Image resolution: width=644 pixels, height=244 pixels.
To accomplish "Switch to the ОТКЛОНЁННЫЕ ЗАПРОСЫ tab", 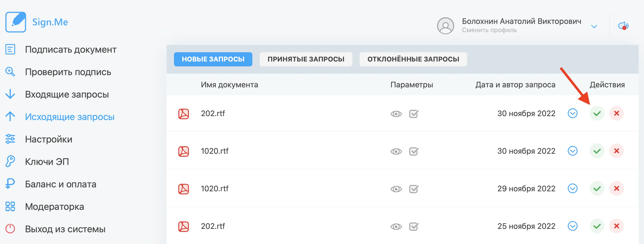I will 413,59.
